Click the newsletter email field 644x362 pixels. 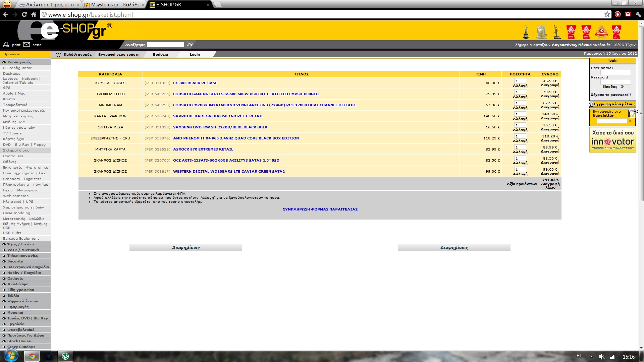pyautogui.click(x=612, y=121)
